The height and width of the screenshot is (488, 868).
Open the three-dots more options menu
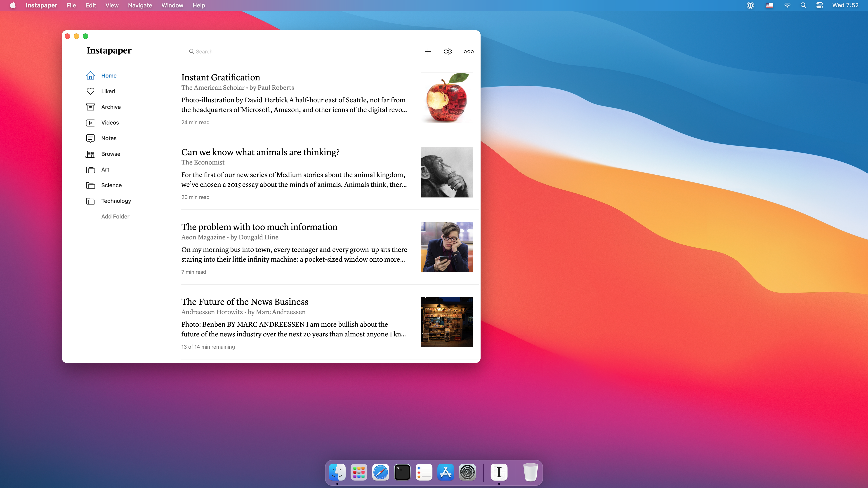468,52
